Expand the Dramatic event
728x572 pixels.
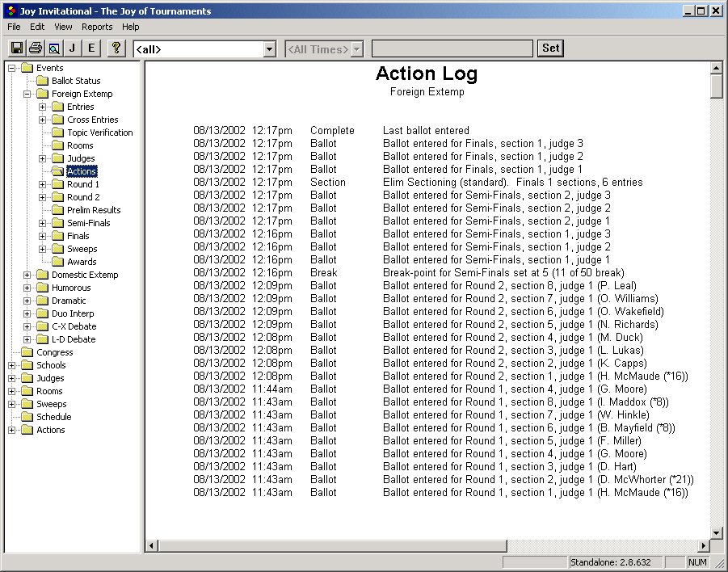tap(27, 301)
